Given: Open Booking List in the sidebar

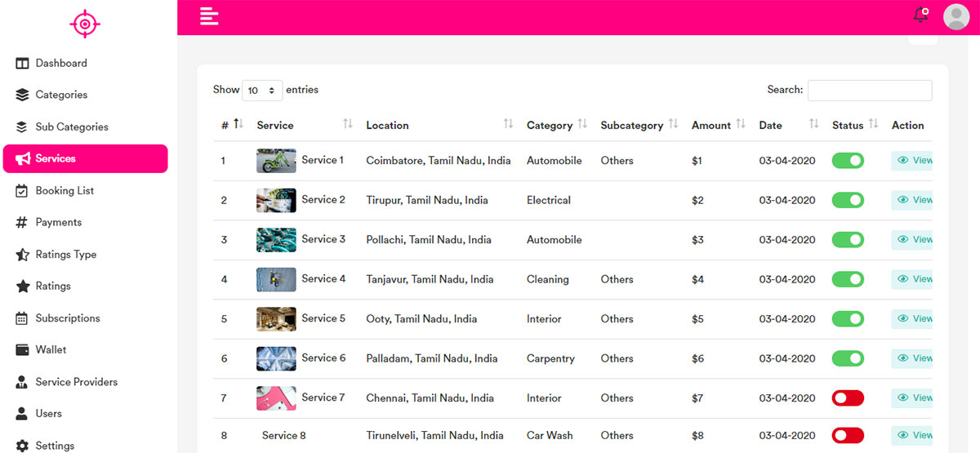Looking at the screenshot, I should click(x=65, y=190).
